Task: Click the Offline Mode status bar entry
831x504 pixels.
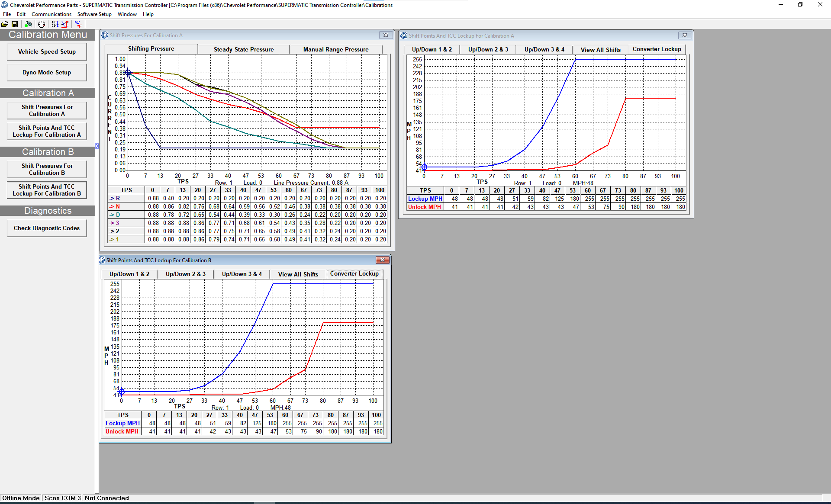Action: tap(21, 498)
